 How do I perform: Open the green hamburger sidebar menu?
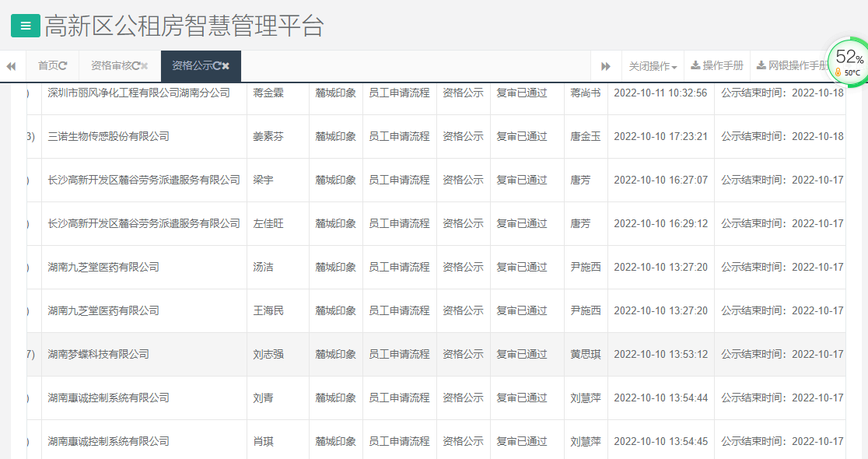coord(25,25)
